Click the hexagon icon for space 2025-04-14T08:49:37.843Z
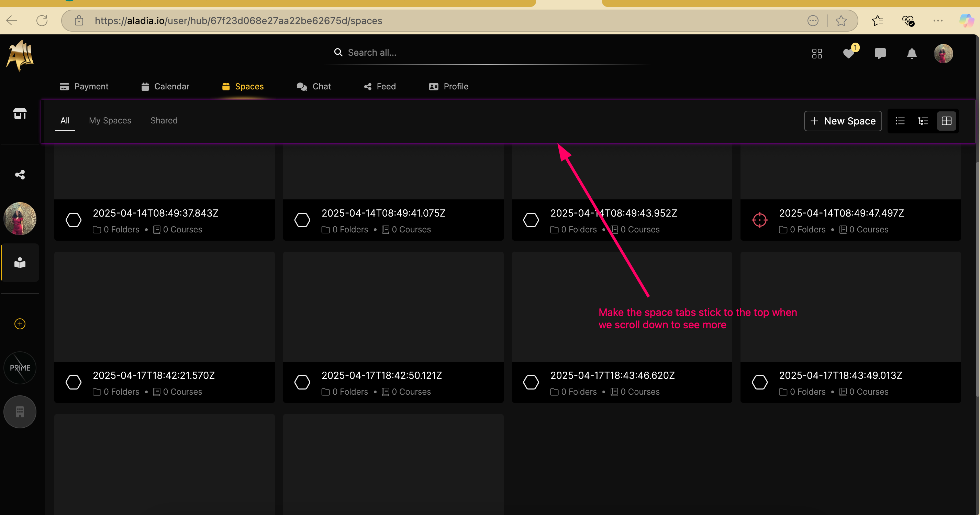 click(x=74, y=220)
